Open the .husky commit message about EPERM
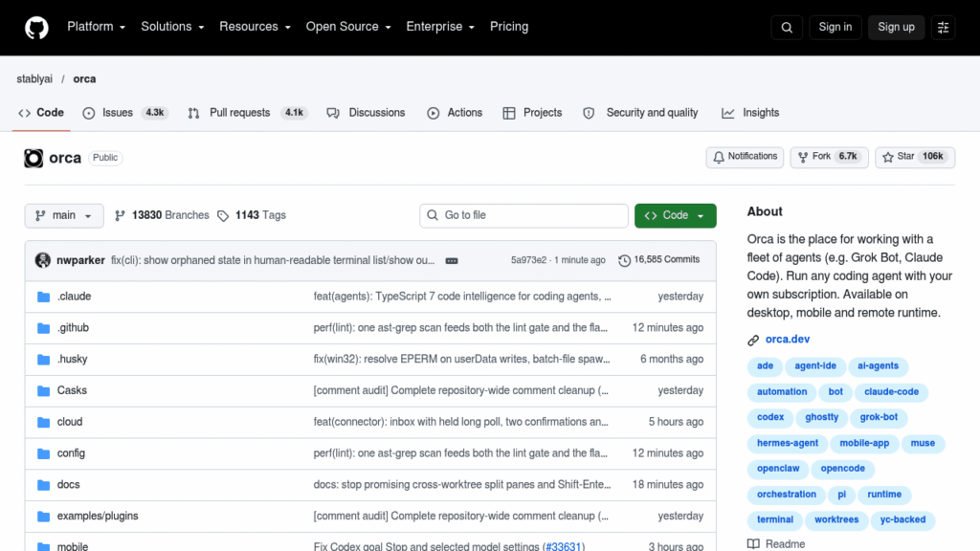Screen dimensions: 980x551 (x=461, y=360)
